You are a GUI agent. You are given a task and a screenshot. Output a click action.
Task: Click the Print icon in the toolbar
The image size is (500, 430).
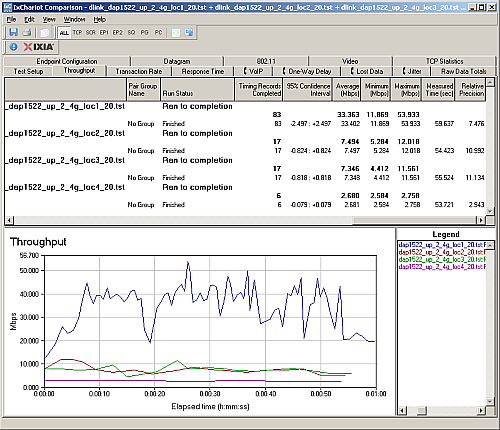(x=27, y=32)
